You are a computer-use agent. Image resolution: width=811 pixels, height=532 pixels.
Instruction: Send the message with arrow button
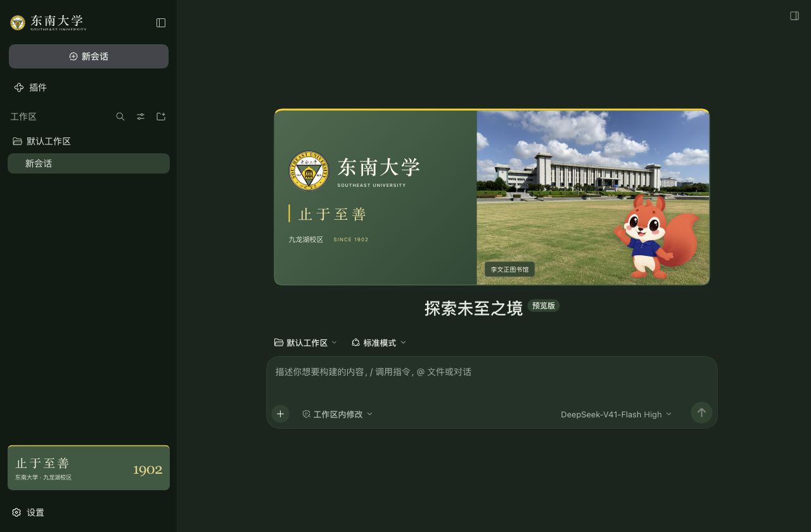[x=701, y=413]
